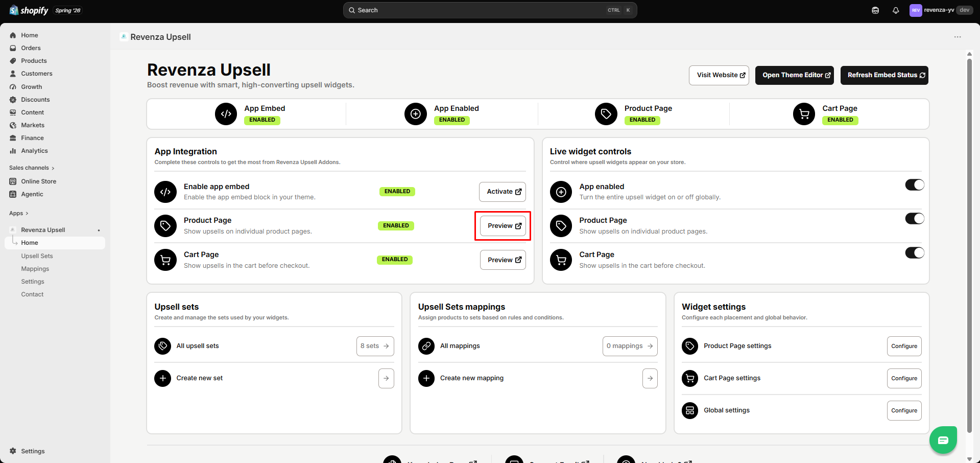Click the Cart Page cart status icon
The height and width of the screenshot is (463, 980).
804,114
